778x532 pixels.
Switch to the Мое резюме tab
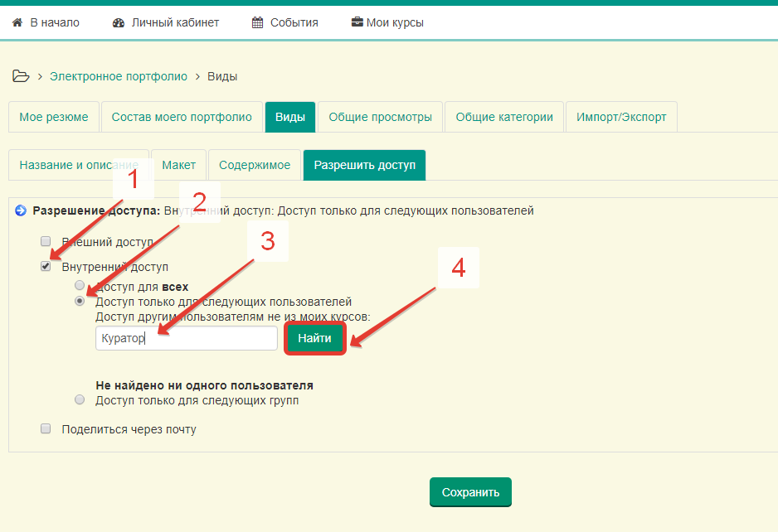tap(54, 117)
